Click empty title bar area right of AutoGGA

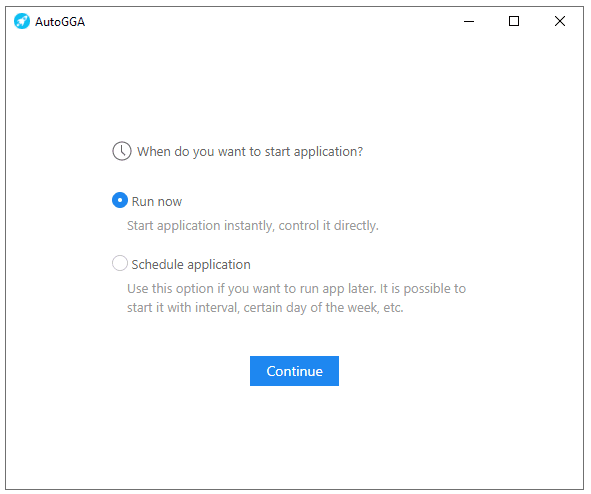(x=264, y=21)
